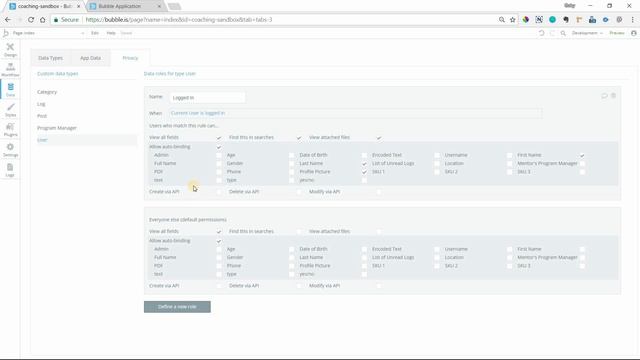
Task: Click the browser back arrow
Action: point(8,20)
